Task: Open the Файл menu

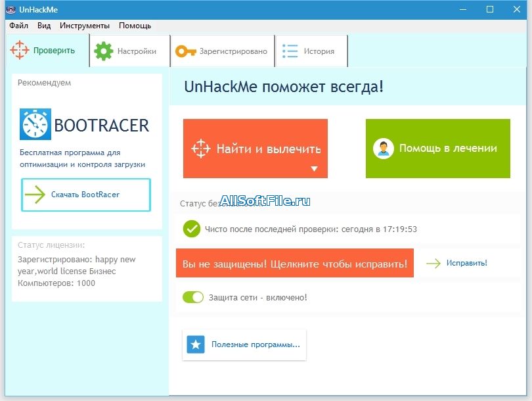Action: coord(18,26)
